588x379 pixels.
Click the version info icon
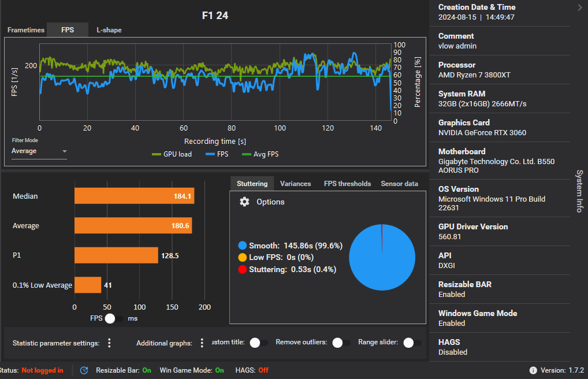[533, 370]
